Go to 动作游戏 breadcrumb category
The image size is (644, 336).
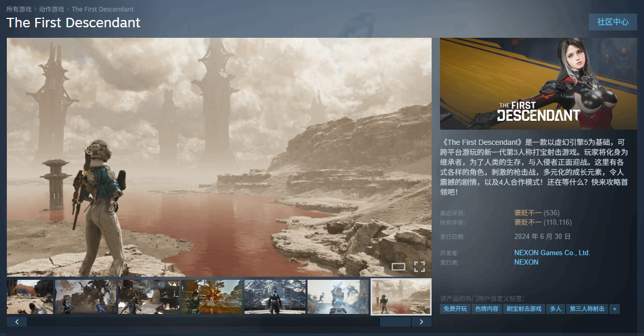[52, 9]
